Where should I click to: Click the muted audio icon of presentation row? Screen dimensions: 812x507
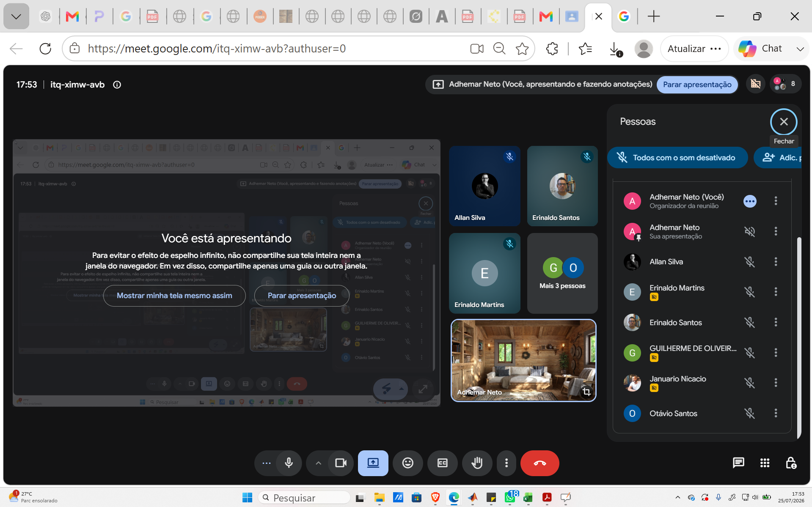pyautogui.click(x=749, y=231)
